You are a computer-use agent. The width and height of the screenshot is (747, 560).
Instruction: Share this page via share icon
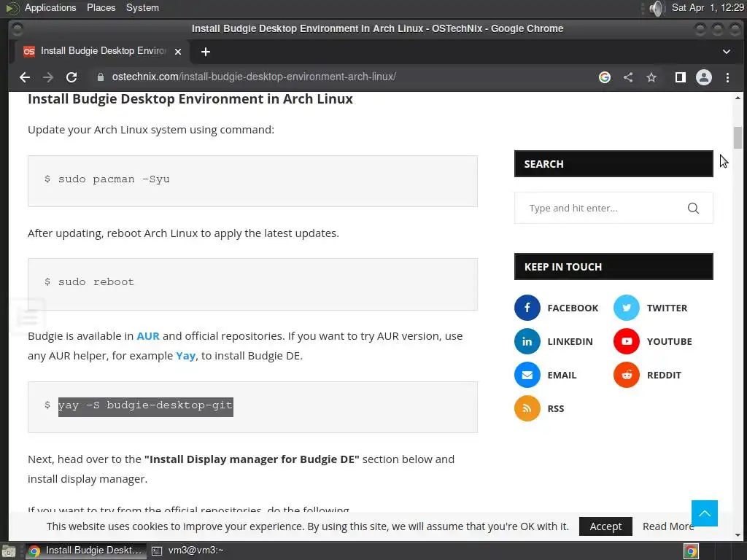(x=628, y=77)
